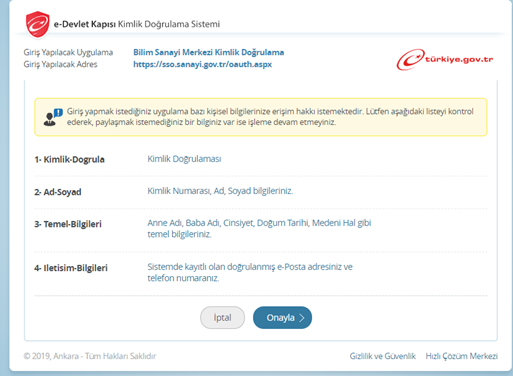Screen dimensions: 513x376
Task: Click the e-Devlet red shield logo
Action: [x=38, y=24]
